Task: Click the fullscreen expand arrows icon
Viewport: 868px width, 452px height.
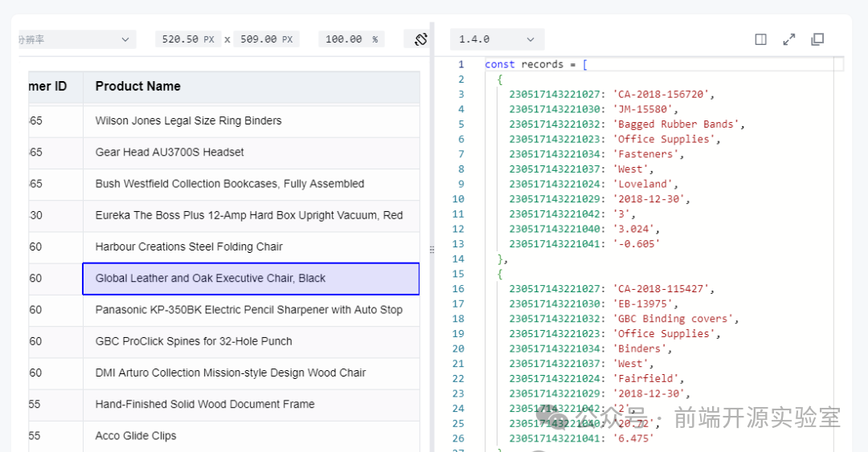Action: (789, 39)
